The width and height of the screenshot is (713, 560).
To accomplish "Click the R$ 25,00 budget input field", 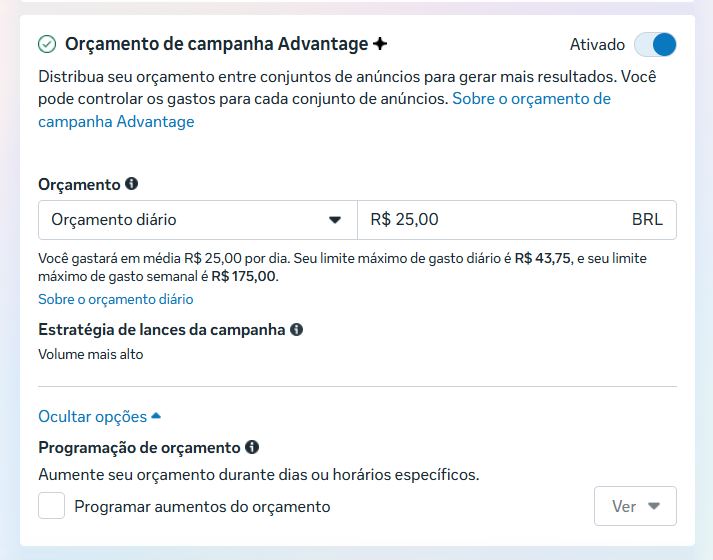I will [x=490, y=220].
